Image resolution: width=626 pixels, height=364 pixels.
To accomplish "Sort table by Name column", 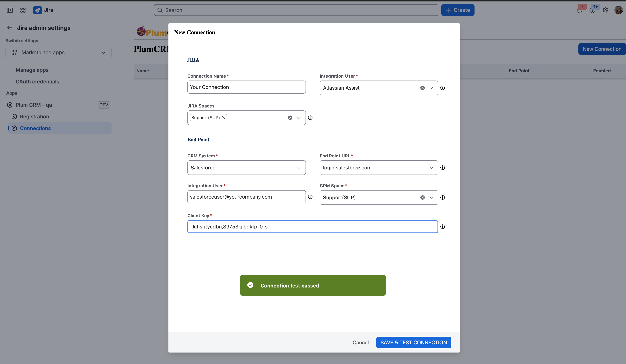I will coord(144,71).
